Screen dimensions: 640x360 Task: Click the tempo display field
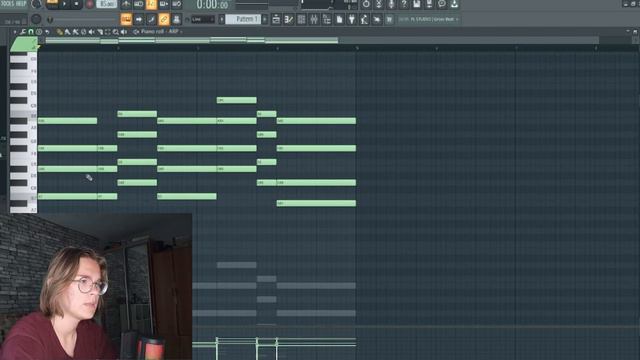pos(107,4)
